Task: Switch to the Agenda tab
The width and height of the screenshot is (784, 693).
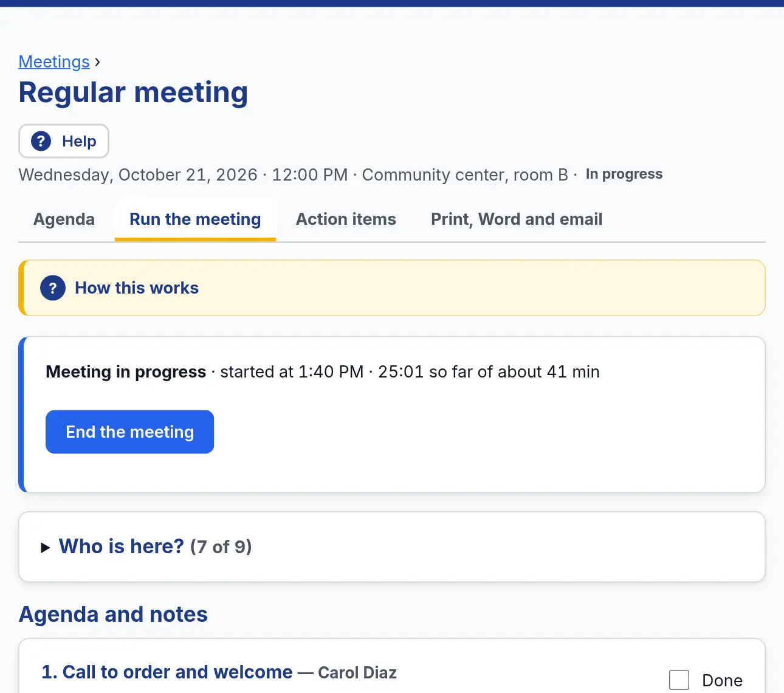Action: [64, 219]
